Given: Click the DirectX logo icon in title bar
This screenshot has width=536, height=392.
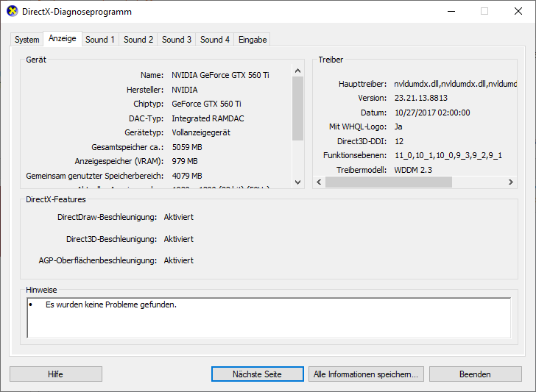Looking at the screenshot, I should (x=13, y=11).
